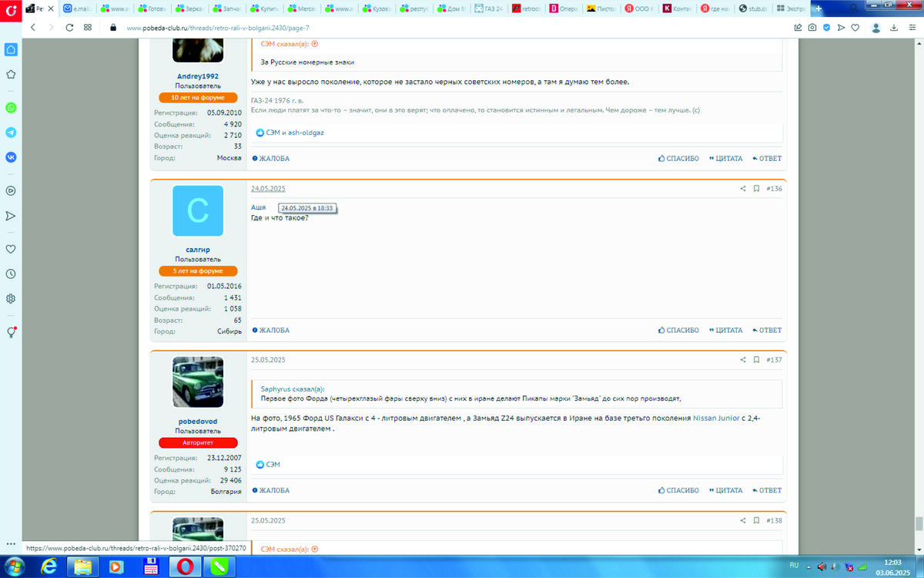The image size is (924, 578).
Task: Click the reload page button
Action: point(69,27)
